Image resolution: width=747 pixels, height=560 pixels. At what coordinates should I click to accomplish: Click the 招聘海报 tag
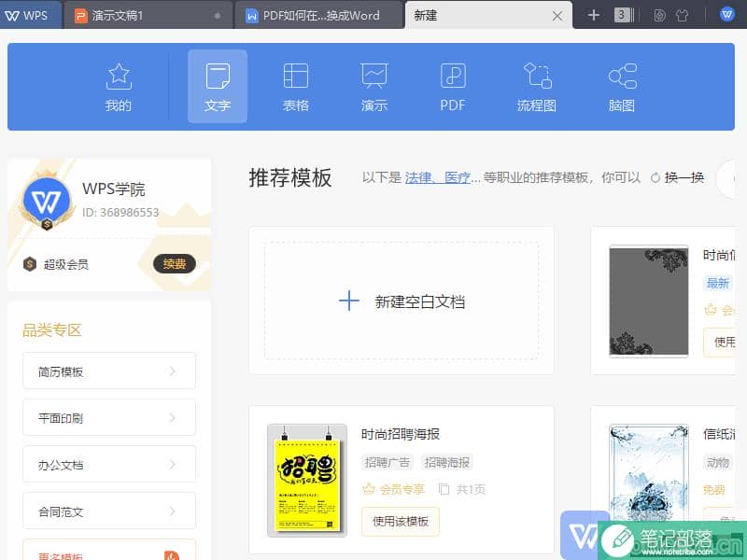pos(447,462)
